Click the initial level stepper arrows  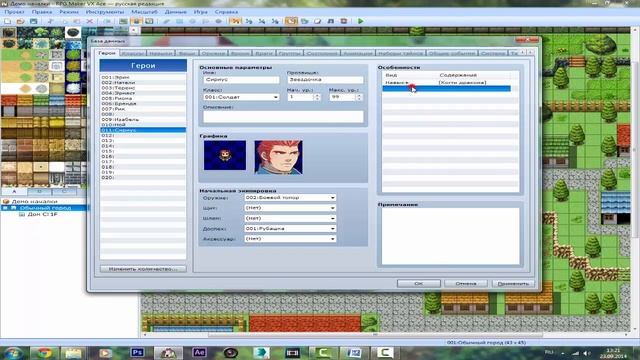tap(317, 97)
